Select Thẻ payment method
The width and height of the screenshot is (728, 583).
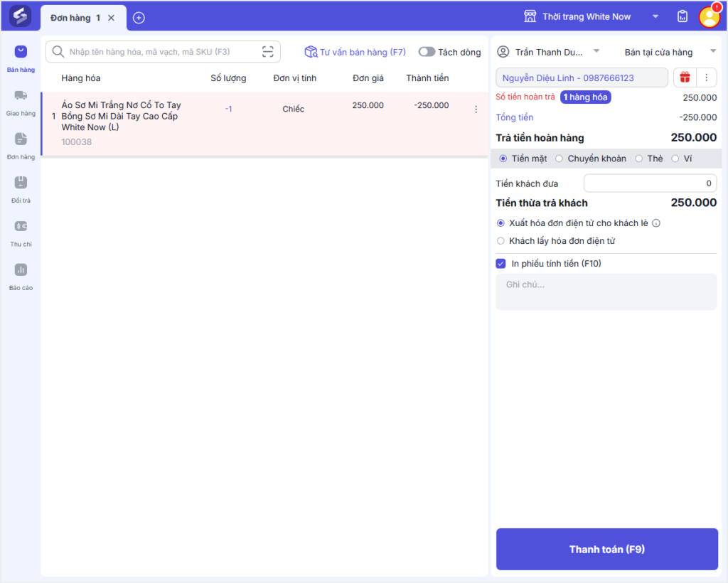coord(639,159)
